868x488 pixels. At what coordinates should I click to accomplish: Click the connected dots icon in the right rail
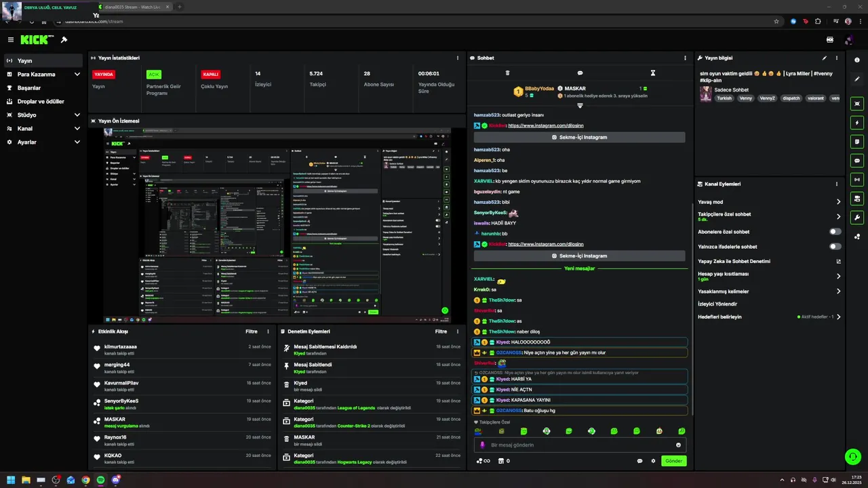coord(857,237)
